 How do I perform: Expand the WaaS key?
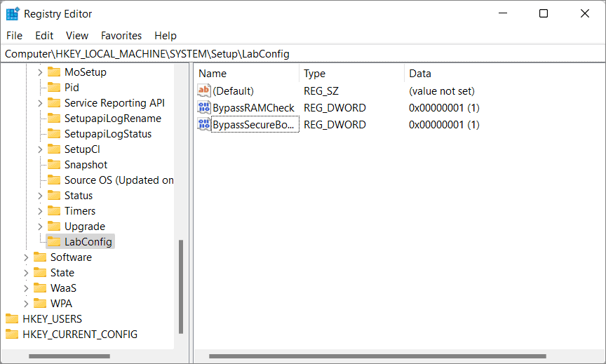(26, 289)
